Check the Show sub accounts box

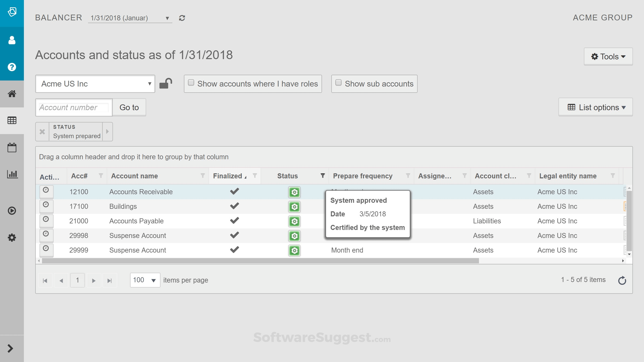pyautogui.click(x=339, y=83)
